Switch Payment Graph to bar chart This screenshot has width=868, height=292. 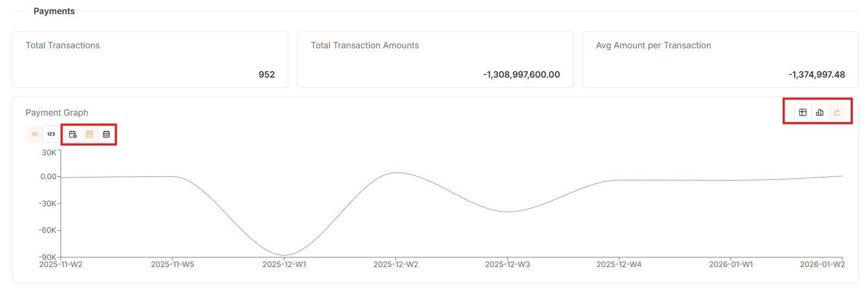[820, 112]
